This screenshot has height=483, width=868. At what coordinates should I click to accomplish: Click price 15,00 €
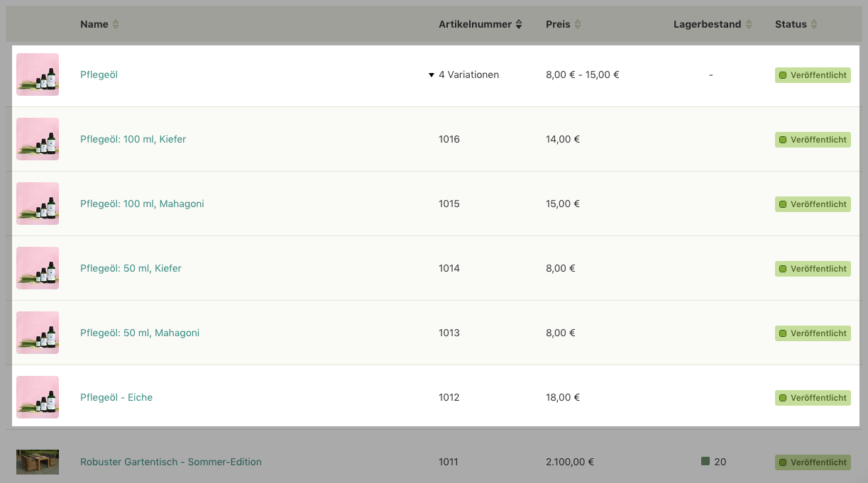click(x=563, y=204)
